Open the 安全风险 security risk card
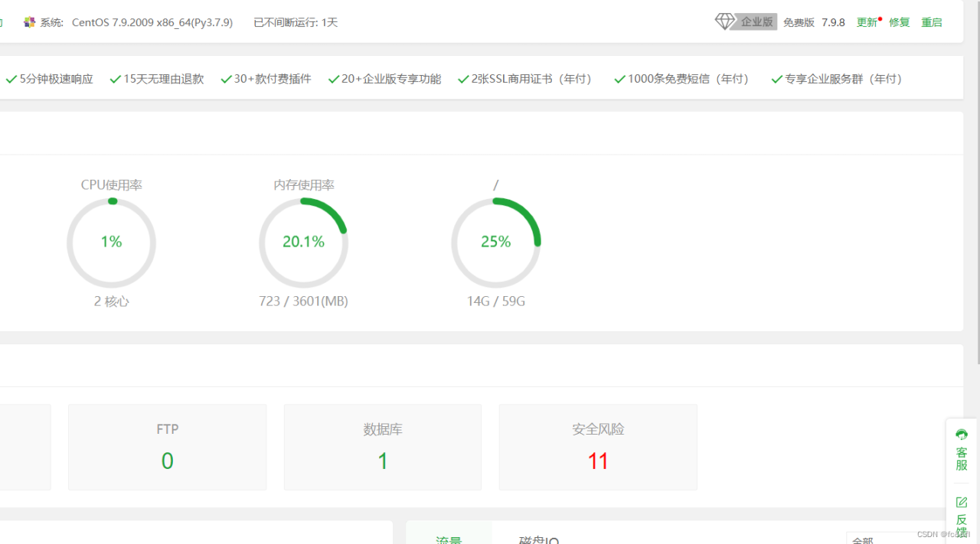Viewport: 980px width, 544px height. click(598, 447)
